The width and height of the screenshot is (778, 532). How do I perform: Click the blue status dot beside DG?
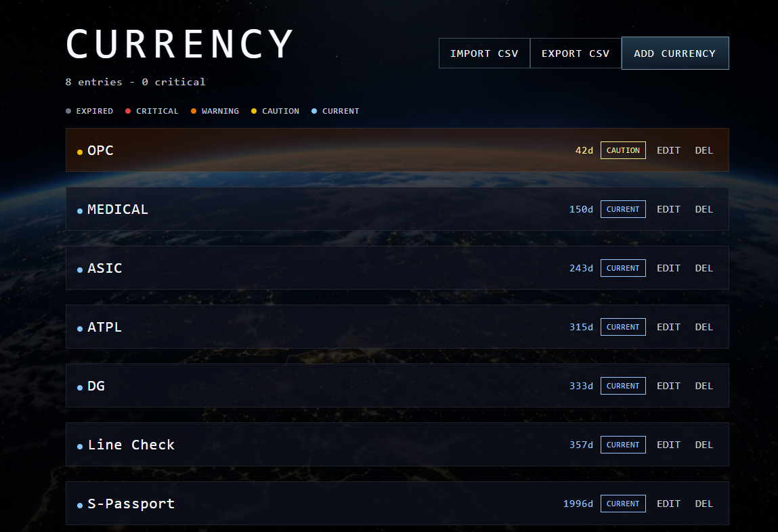pos(80,388)
